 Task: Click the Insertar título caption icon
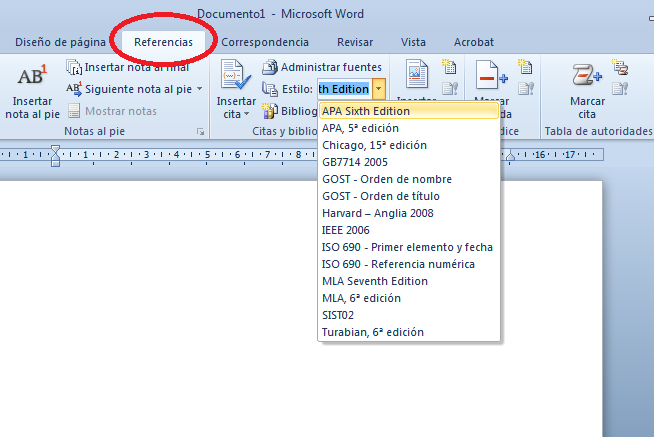tap(417, 74)
